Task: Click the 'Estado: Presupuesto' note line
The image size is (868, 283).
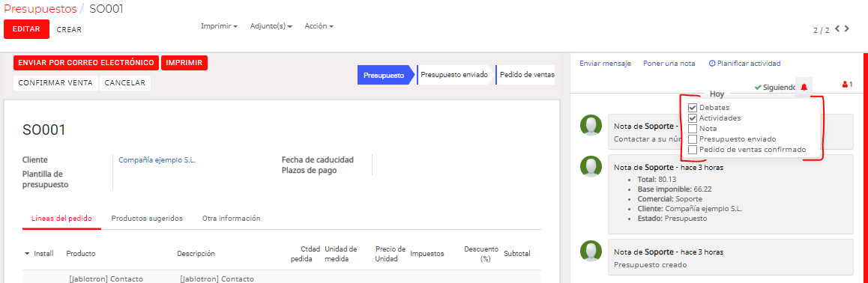Action: (672, 219)
